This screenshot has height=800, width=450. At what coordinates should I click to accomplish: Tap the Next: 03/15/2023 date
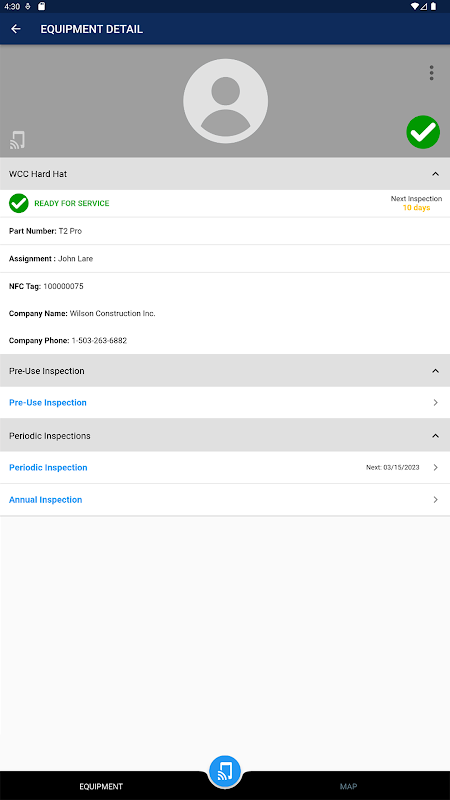[x=393, y=467]
